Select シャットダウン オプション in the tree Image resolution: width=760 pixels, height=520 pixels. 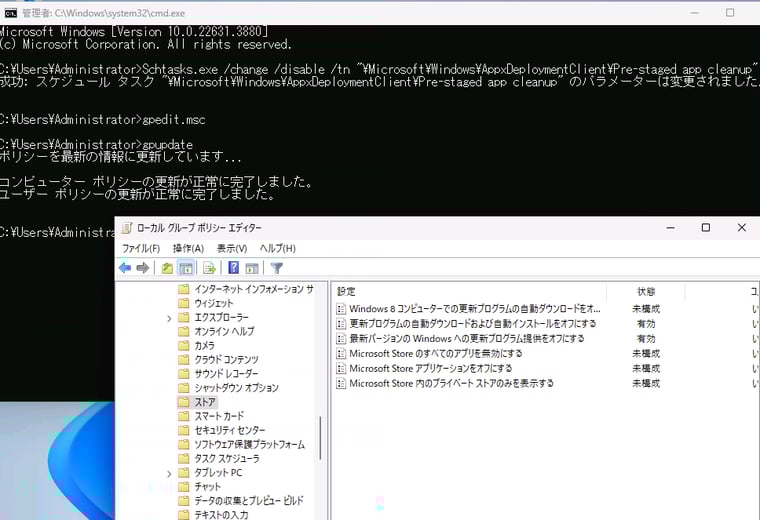pos(237,388)
